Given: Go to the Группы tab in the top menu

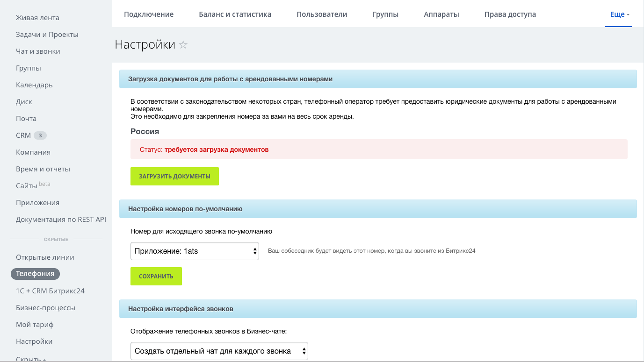Looking at the screenshot, I should coord(385,14).
